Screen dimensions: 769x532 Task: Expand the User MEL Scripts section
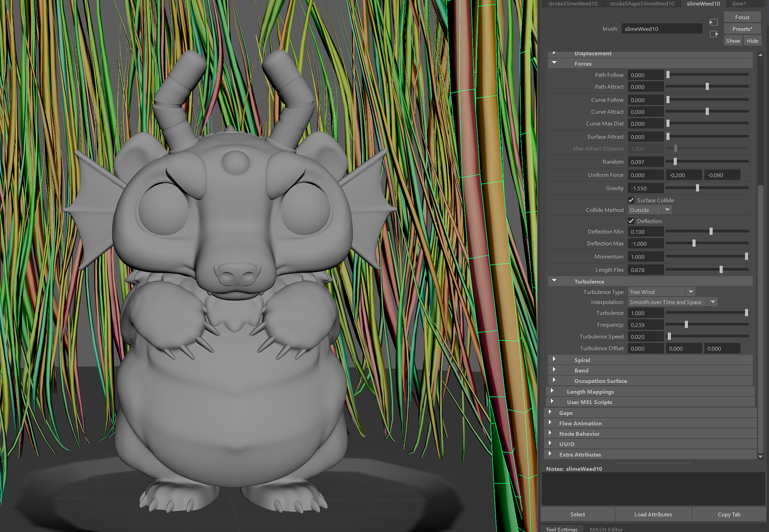click(552, 402)
